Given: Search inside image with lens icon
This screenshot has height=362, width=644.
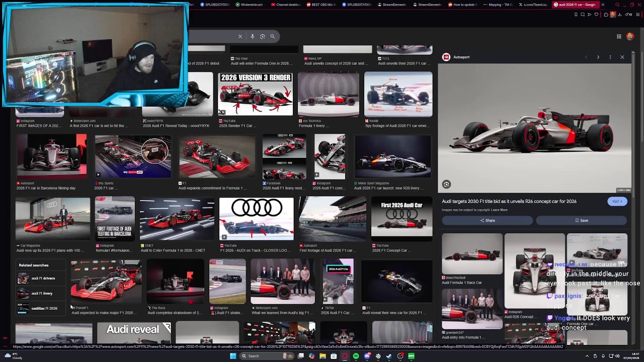Looking at the screenshot, I should click(446, 185).
